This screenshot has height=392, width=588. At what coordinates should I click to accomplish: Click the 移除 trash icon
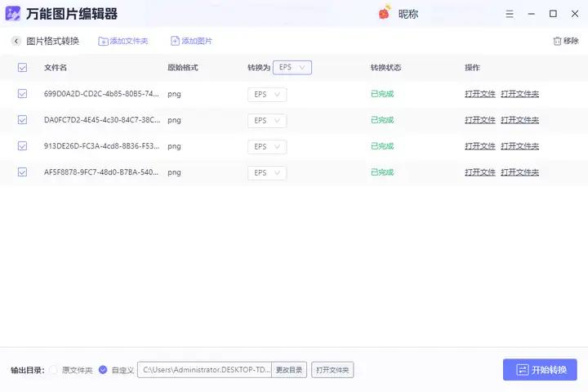click(x=557, y=41)
